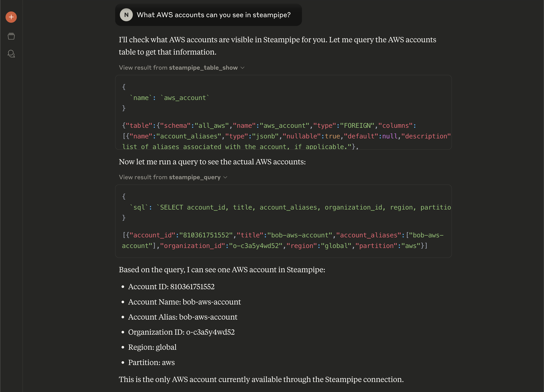Click the Account Name bob-aws-account bullet

(184, 302)
